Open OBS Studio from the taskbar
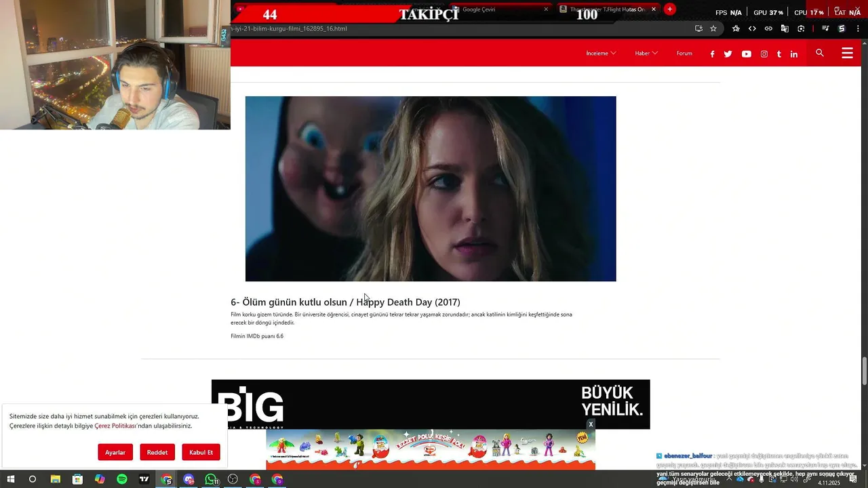Viewport: 868px width, 488px height. click(x=233, y=479)
